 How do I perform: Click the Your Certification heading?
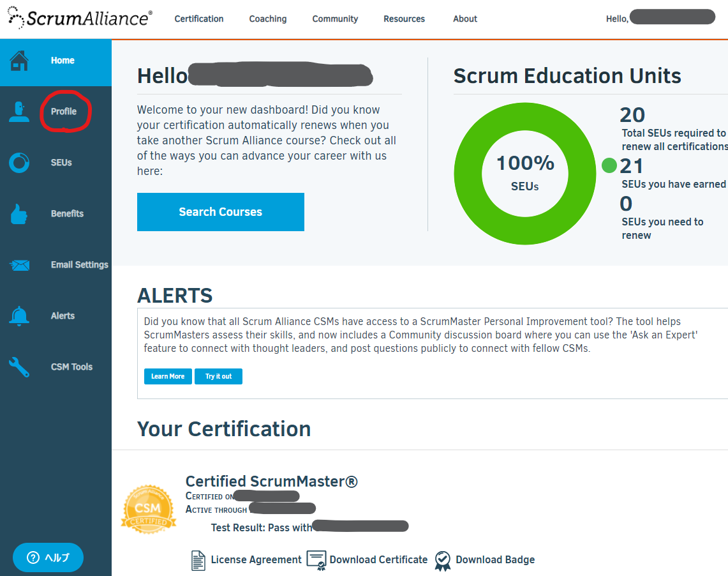pyautogui.click(x=224, y=428)
